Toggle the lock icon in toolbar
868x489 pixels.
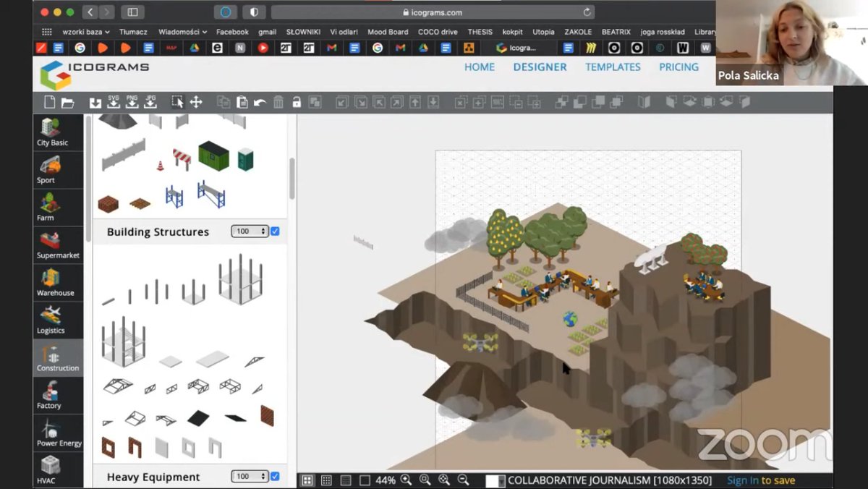(x=296, y=102)
